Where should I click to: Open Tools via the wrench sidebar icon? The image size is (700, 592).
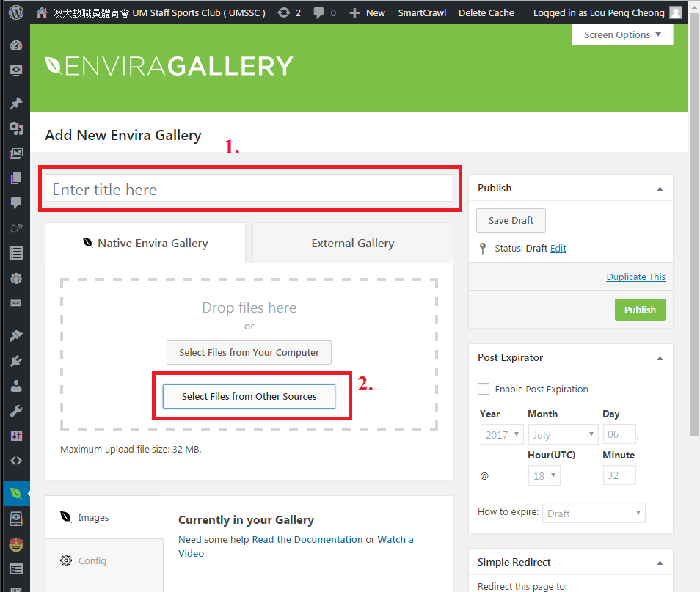[16, 411]
